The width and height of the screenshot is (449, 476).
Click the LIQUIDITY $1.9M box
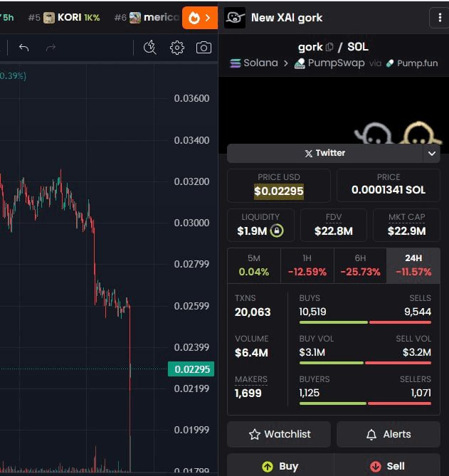point(260,225)
